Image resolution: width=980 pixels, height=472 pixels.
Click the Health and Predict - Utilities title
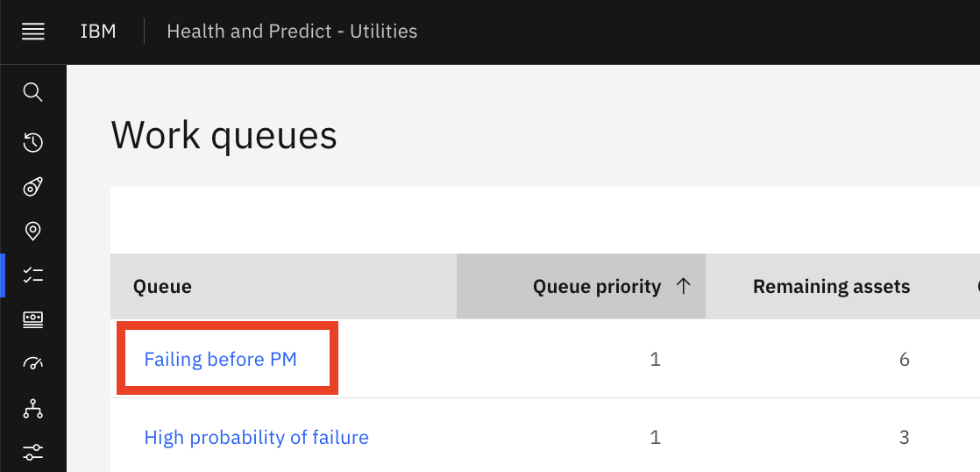click(292, 32)
